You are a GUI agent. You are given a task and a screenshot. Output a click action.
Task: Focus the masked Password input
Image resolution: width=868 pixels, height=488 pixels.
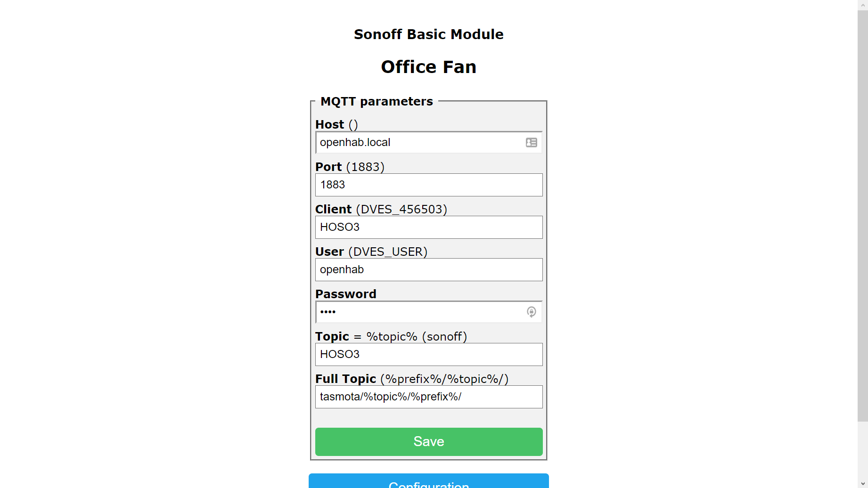click(x=419, y=312)
